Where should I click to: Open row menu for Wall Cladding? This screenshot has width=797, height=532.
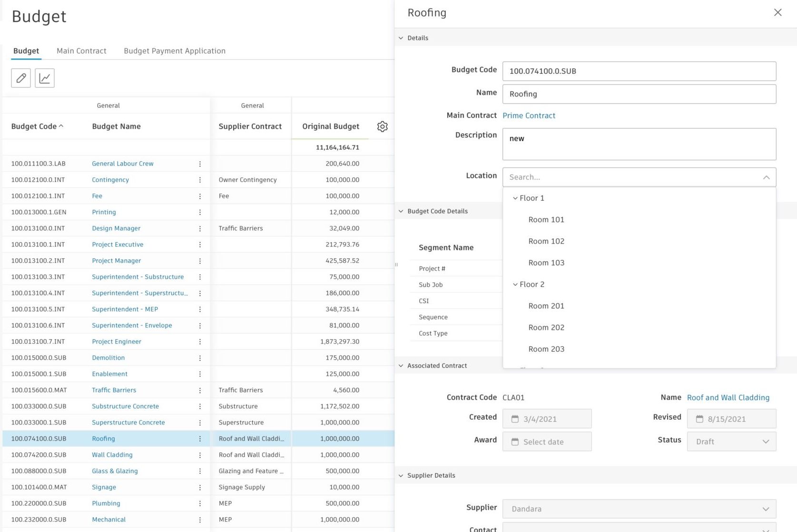tap(200, 455)
